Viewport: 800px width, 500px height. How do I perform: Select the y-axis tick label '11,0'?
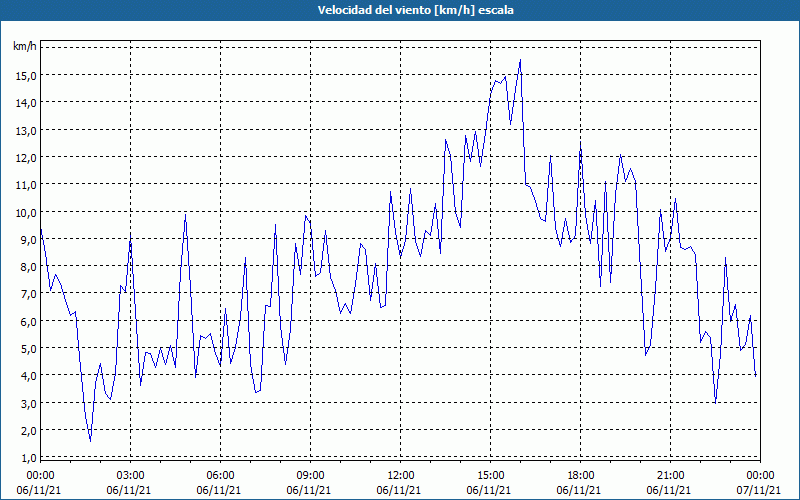[x=26, y=185]
